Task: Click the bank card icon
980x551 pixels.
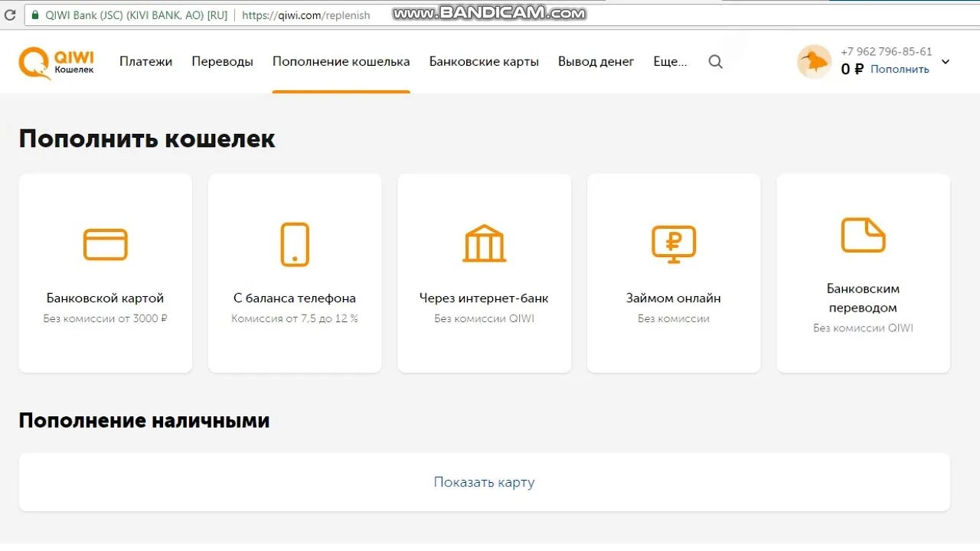Action: [106, 244]
